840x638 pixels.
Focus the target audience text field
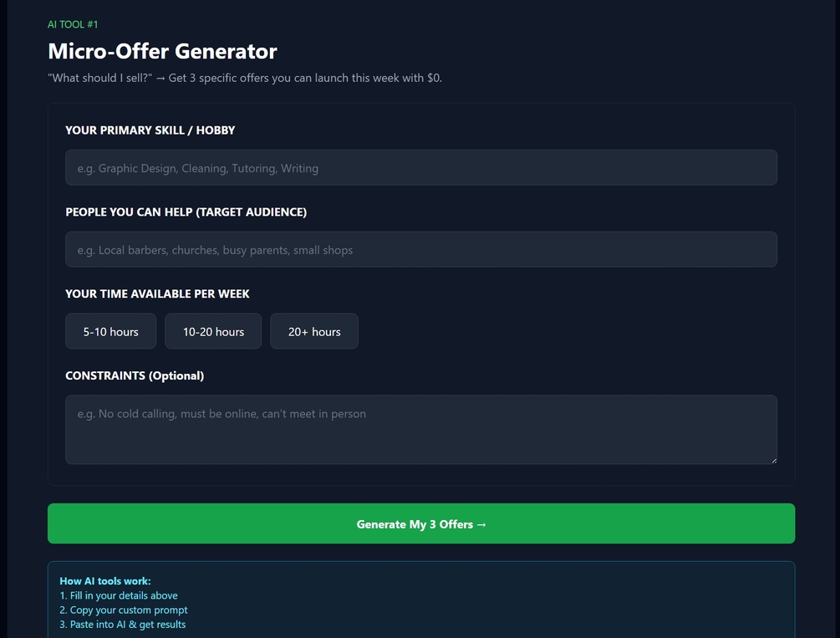[420, 250]
